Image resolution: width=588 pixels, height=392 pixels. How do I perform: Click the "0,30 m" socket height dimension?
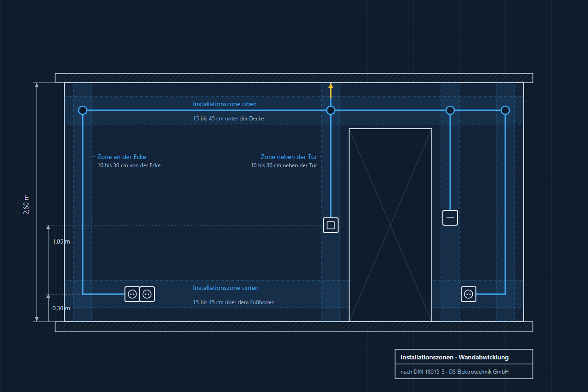(61, 308)
